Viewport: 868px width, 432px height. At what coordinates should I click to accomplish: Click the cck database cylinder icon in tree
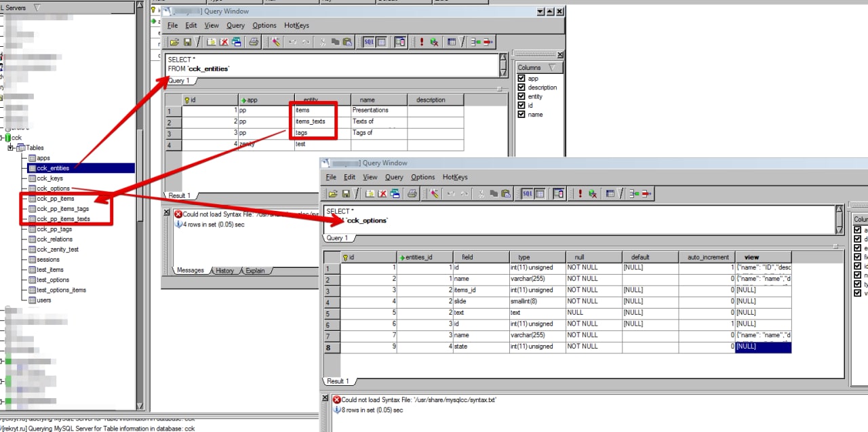click(7, 138)
